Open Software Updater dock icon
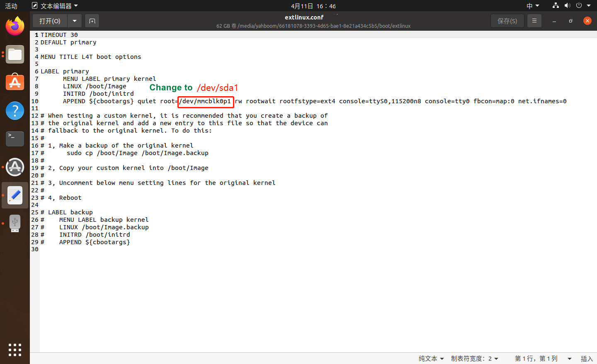Image resolution: width=597 pixels, height=364 pixels. 15,167
